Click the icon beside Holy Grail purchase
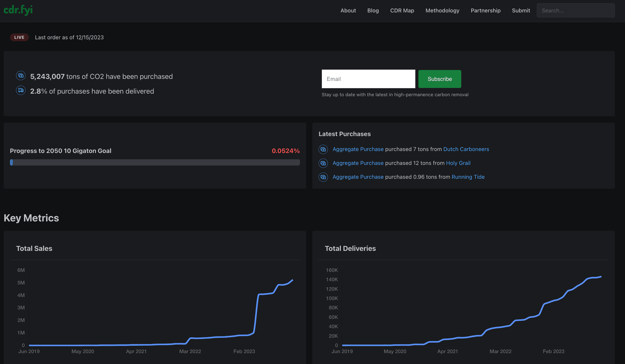This screenshot has width=625, height=364. click(323, 163)
